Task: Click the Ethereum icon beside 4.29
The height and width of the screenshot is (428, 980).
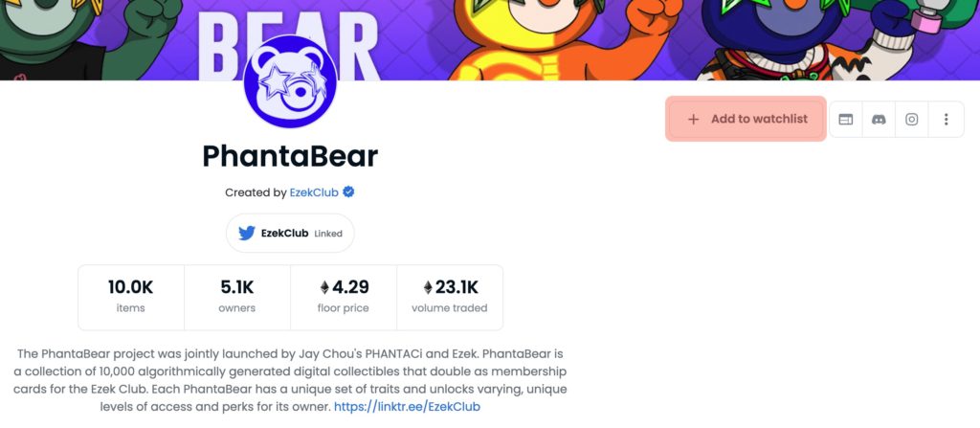Action: [x=324, y=287]
